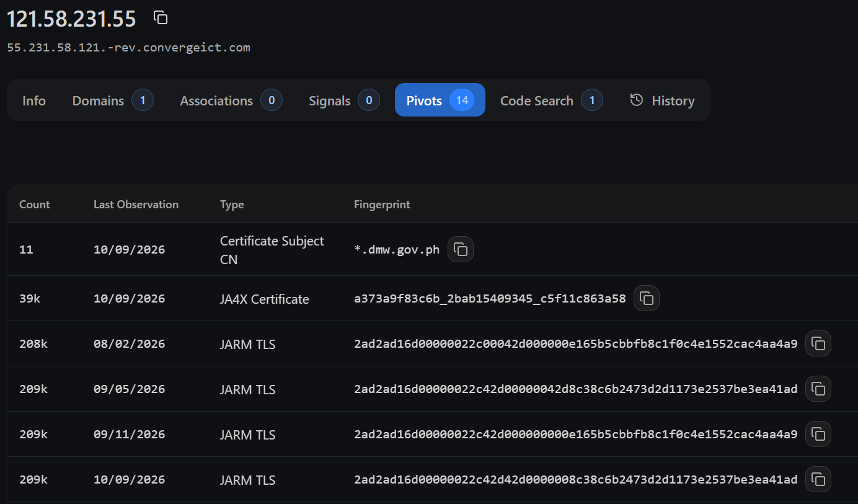This screenshot has width=858, height=504.
Task: Switch to the Info tab
Action: 34,100
